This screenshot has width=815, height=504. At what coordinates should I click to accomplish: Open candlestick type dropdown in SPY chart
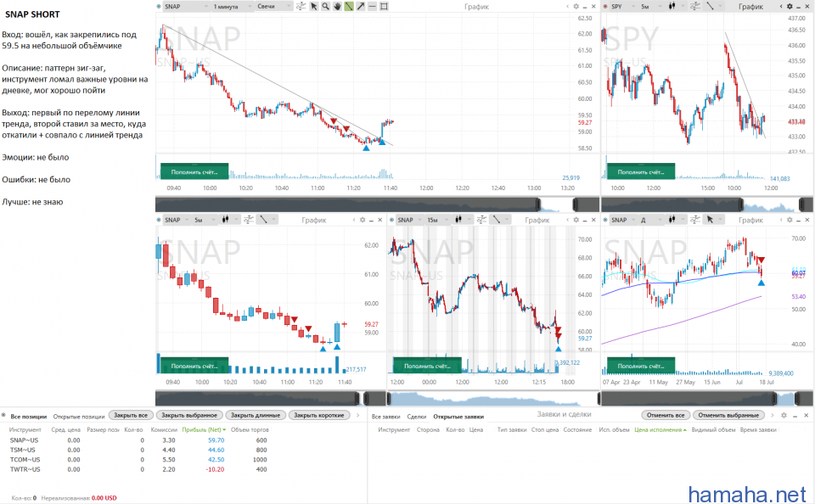(676, 6)
